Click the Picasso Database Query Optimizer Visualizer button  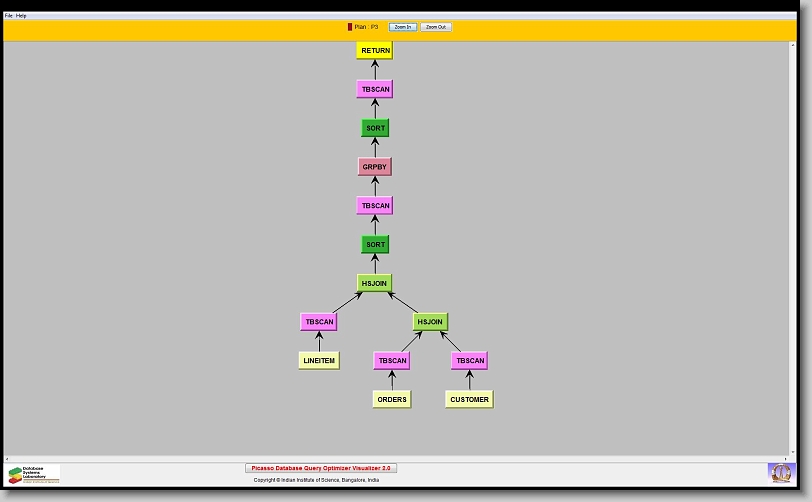click(321, 468)
